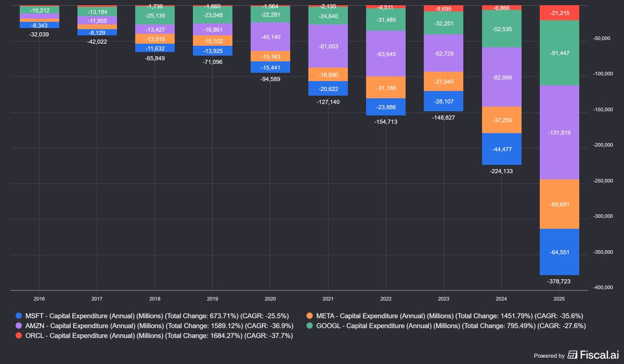Toggle ORCL Capital Expenditure legend label
This screenshot has height=364, width=624.
(159, 335)
